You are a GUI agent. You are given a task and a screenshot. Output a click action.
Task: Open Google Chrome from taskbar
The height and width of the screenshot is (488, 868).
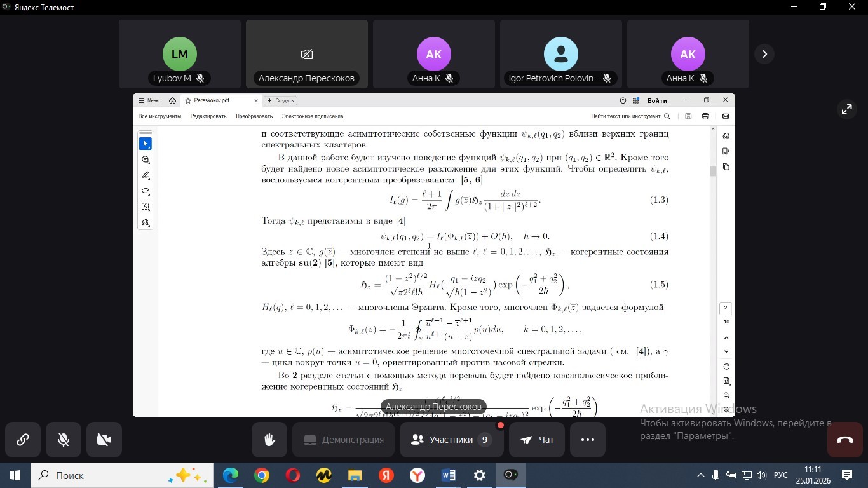pos(262,475)
